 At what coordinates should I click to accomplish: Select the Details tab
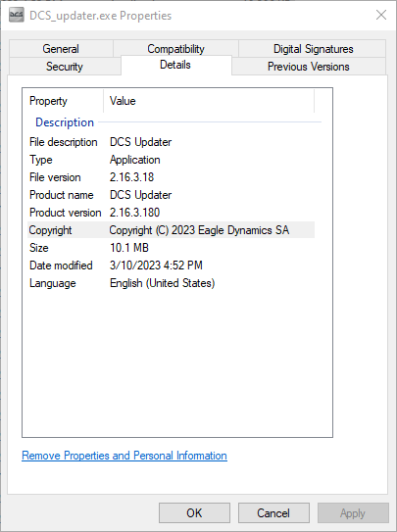(175, 65)
